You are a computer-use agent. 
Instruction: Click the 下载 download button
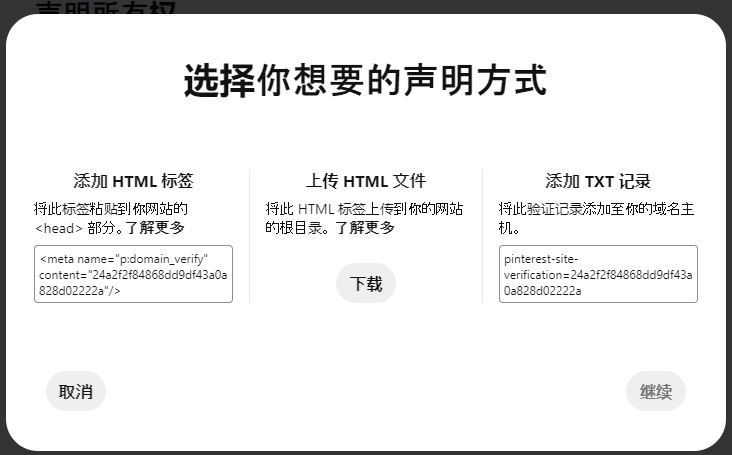(x=366, y=283)
